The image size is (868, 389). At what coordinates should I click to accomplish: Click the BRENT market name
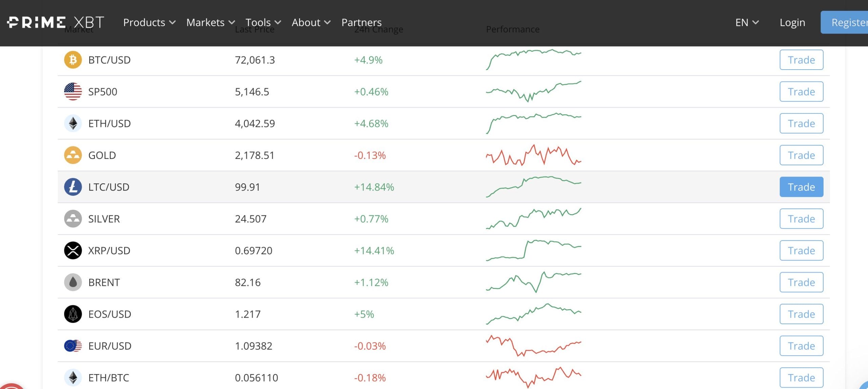pos(104,282)
